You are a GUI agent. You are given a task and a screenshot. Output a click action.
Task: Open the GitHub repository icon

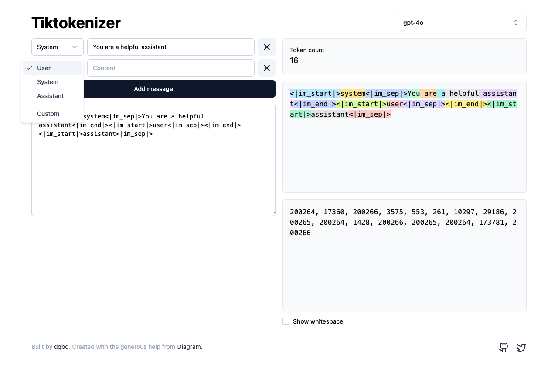(504, 347)
